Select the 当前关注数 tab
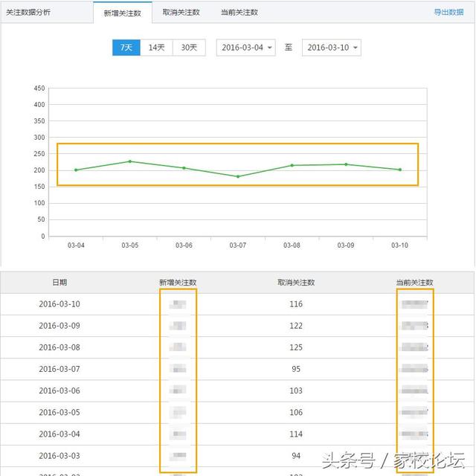The height and width of the screenshot is (476, 476). pyautogui.click(x=239, y=13)
